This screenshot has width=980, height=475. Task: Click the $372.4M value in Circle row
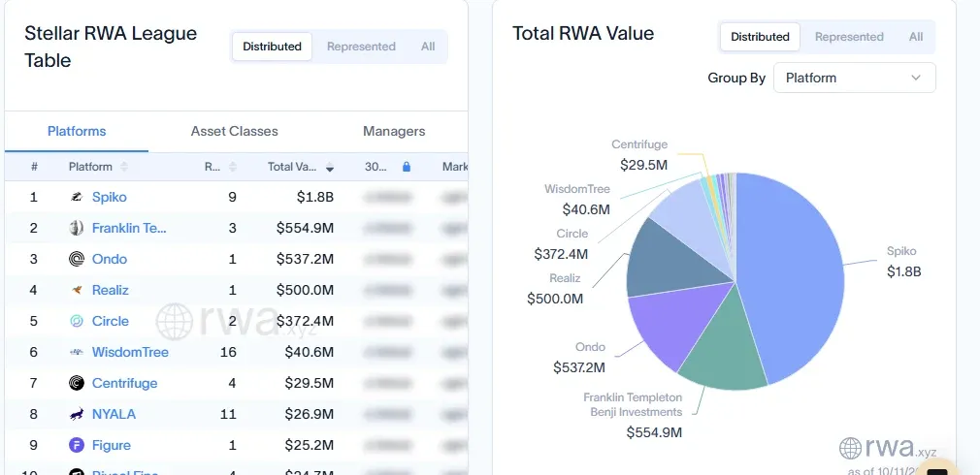(305, 321)
